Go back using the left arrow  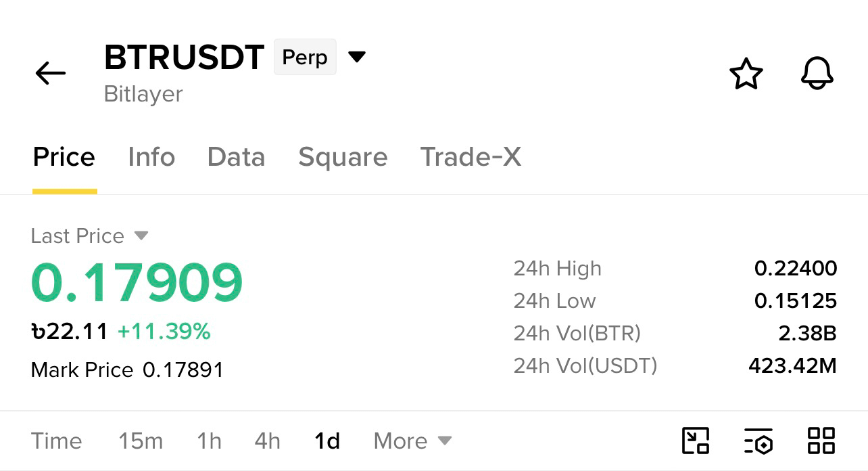(x=51, y=73)
